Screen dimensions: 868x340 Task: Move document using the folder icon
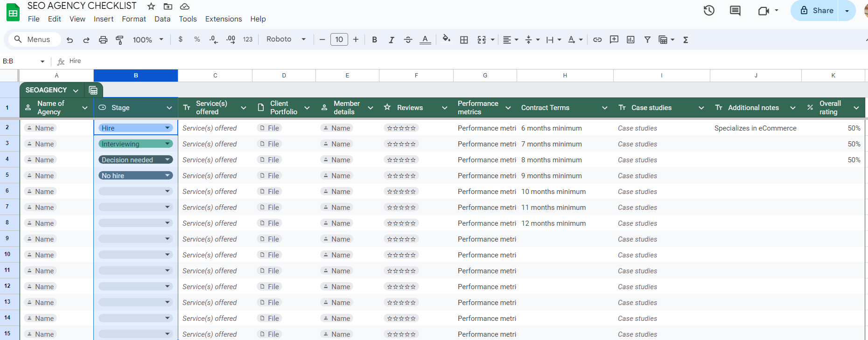coord(168,6)
